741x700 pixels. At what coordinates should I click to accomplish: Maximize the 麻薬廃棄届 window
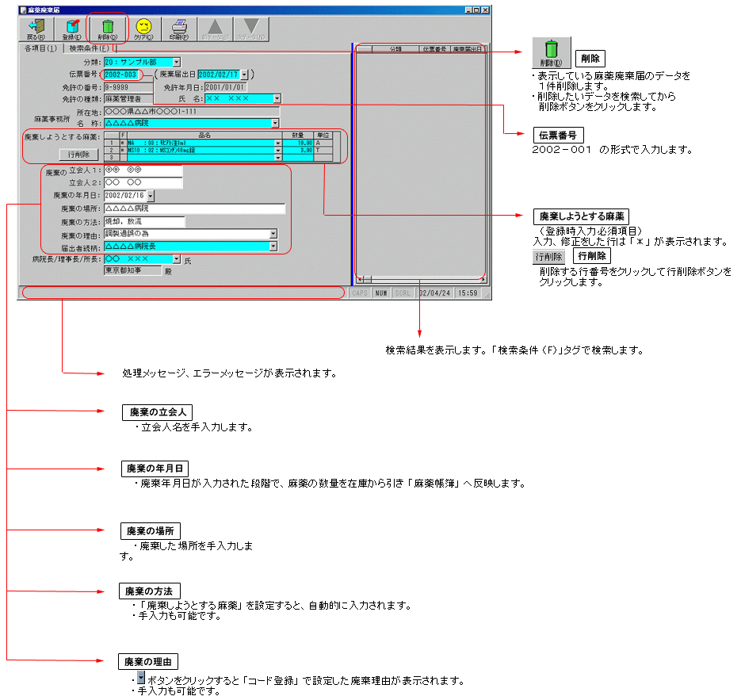(x=477, y=10)
